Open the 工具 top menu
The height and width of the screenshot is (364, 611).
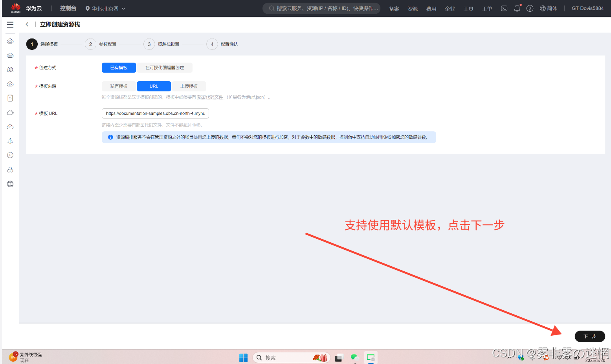point(468,9)
